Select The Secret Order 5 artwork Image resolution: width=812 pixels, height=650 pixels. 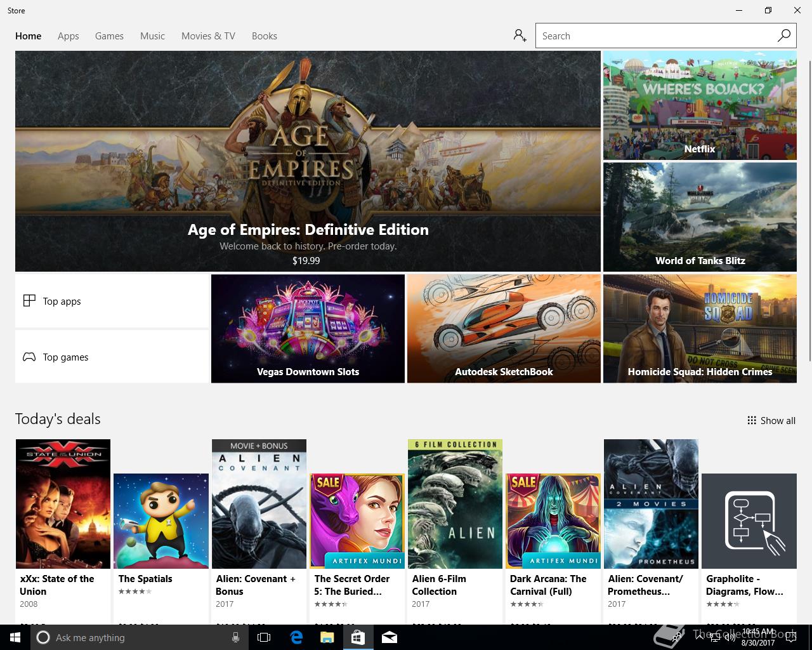(357, 521)
